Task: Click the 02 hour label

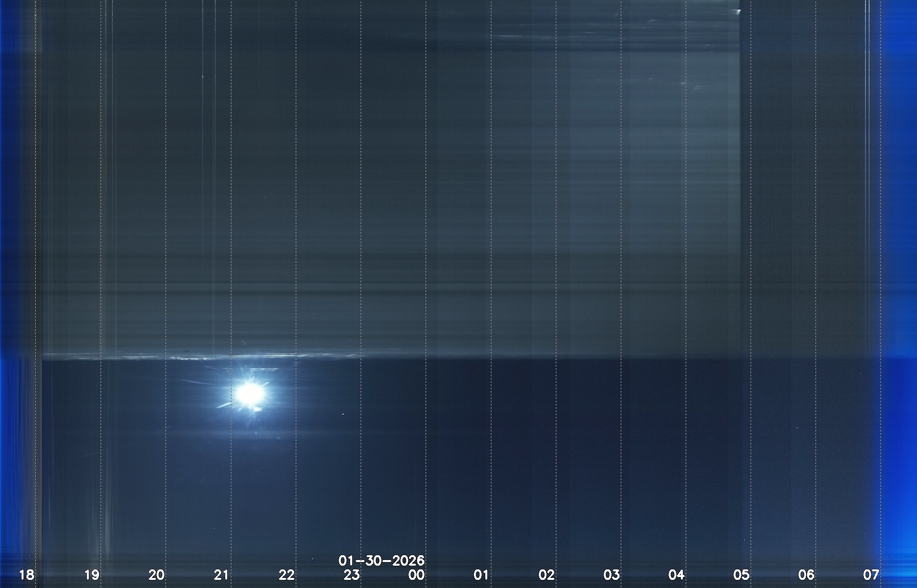Action: (547, 575)
